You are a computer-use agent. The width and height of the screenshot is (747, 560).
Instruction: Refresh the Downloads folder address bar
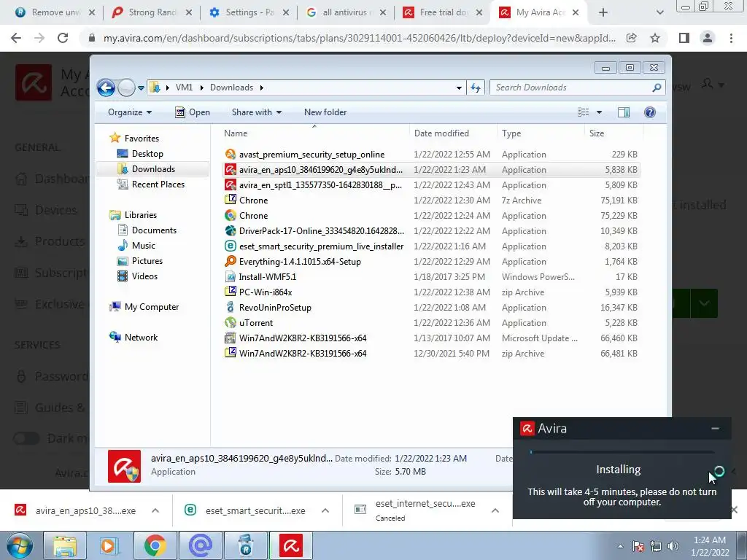pos(476,87)
